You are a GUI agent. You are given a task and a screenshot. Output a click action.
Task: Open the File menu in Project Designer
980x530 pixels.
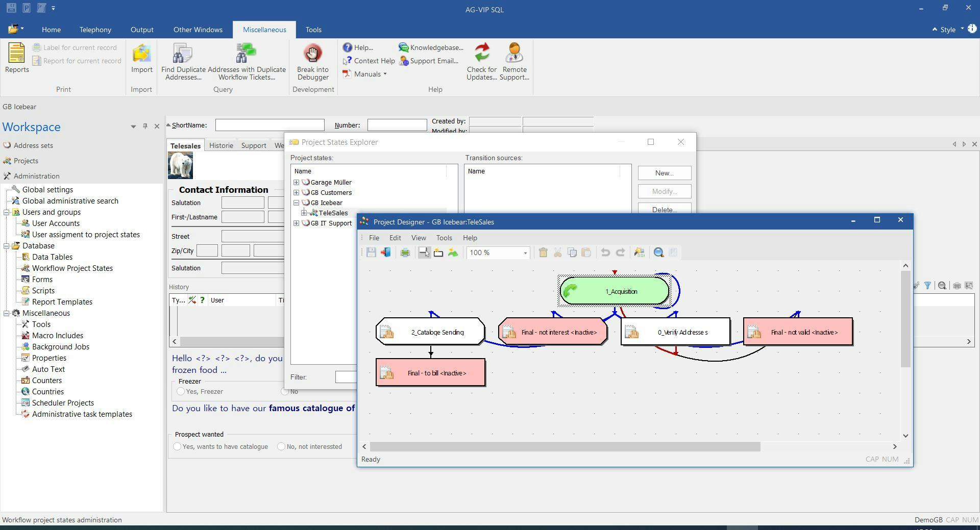[374, 238]
